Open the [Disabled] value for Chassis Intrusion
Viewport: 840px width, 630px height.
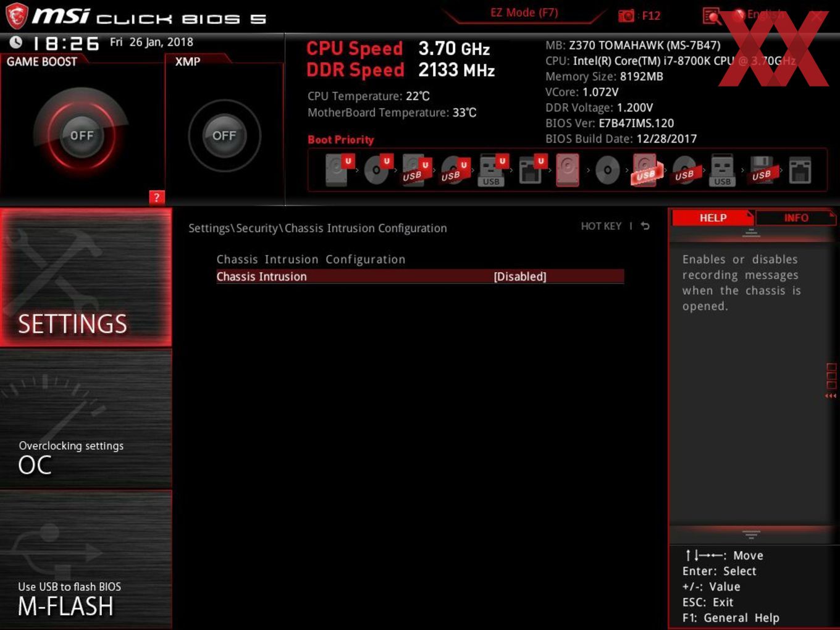520,277
